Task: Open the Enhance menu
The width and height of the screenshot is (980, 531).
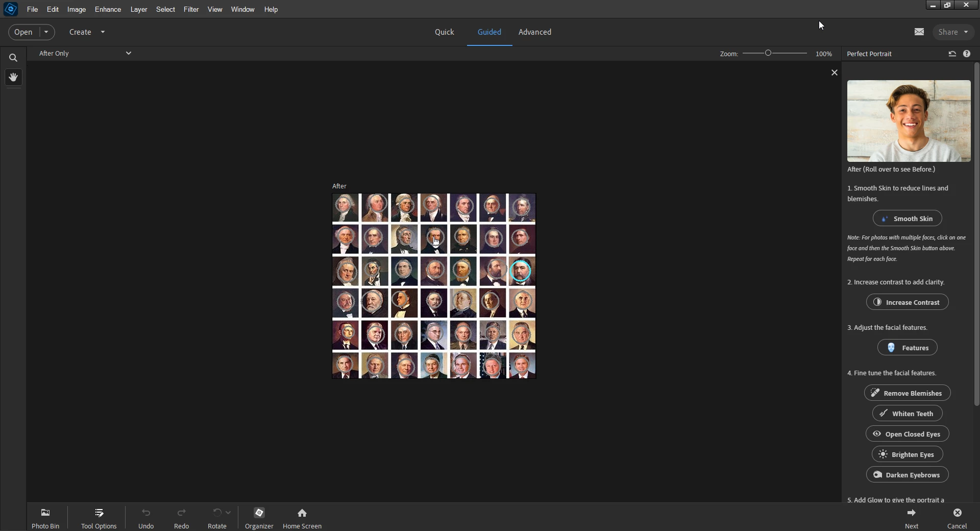Action: [x=108, y=9]
